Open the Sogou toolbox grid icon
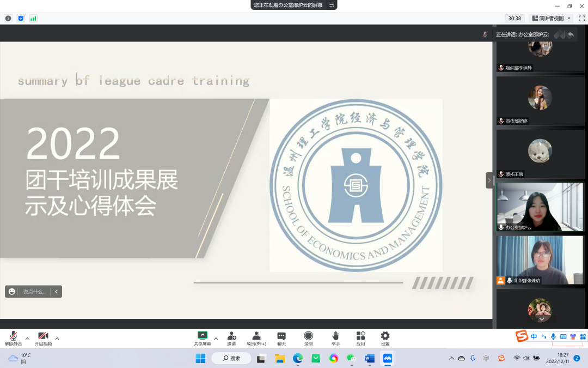 pos(583,336)
